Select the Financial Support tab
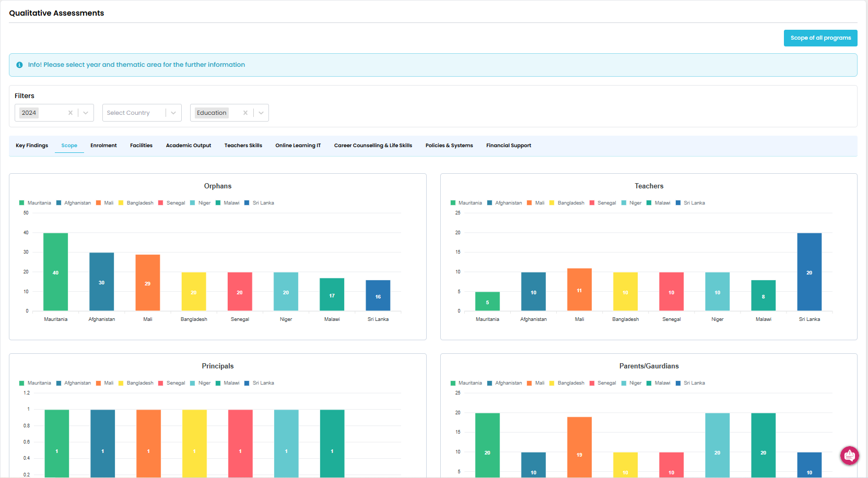868x478 pixels. click(508, 146)
